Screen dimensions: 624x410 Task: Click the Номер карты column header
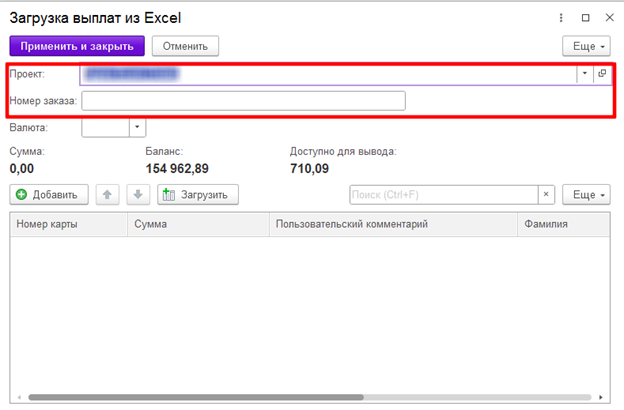(68, 225)
